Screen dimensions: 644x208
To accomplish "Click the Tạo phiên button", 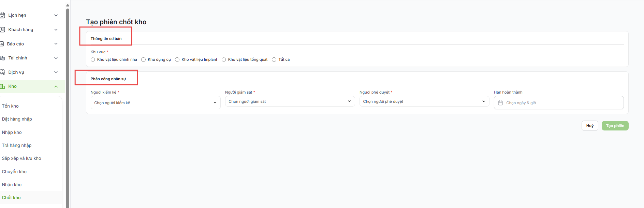I will pyautogui.click(x=615, y=126).
